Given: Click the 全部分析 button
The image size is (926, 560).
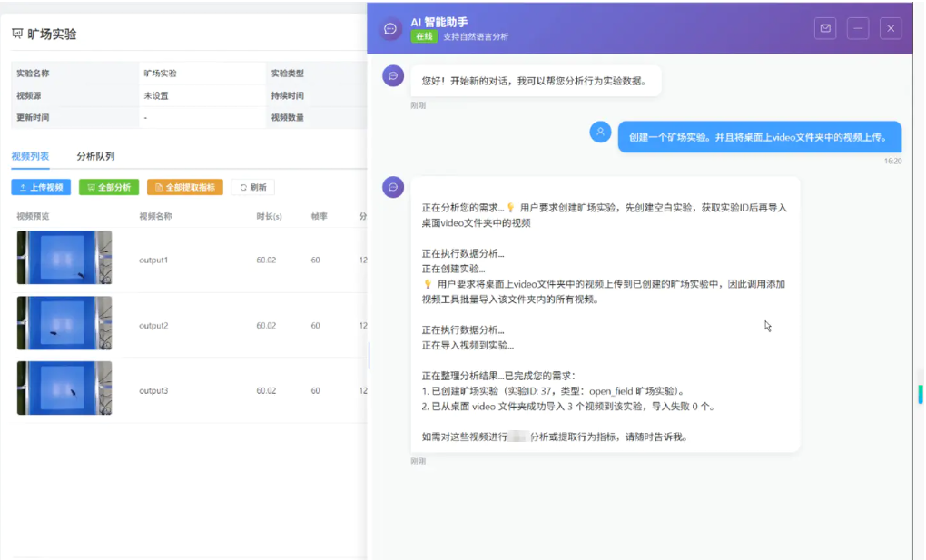Looking at the screenshot, I should click(109, 187).
